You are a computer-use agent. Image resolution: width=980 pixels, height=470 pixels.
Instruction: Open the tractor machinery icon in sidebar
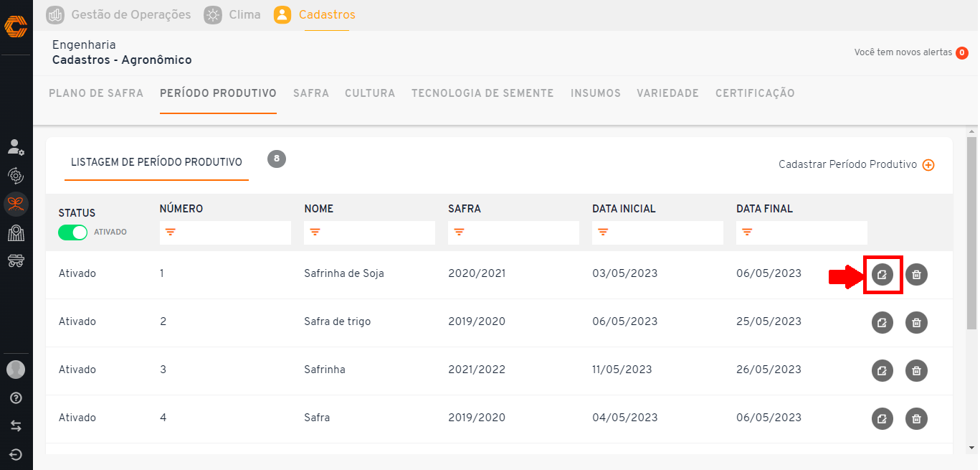click(16, 260)
